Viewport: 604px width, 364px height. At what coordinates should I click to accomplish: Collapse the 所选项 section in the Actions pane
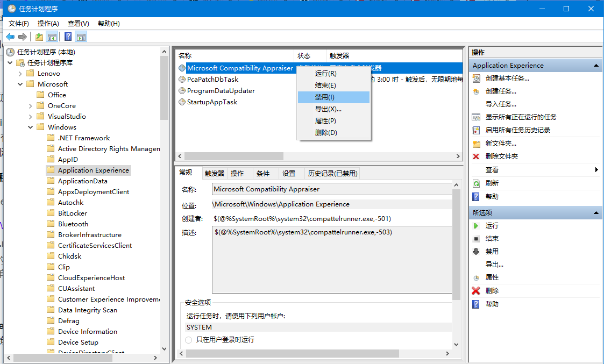point(595,212)
